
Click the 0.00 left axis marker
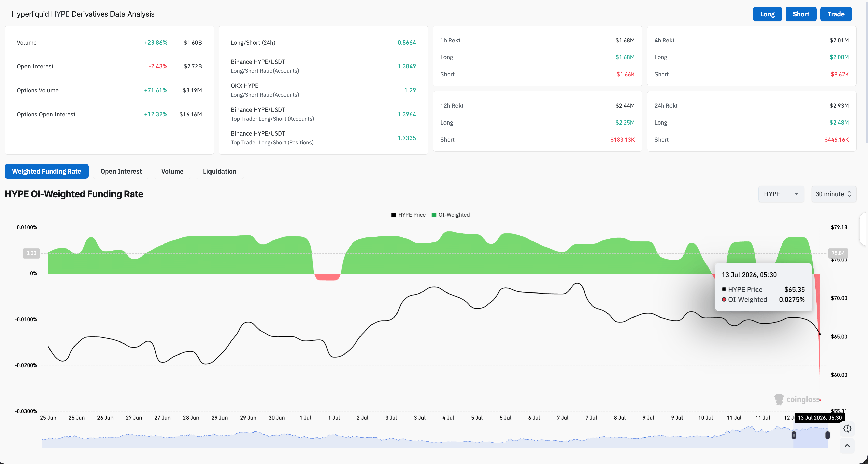click(31, 253)
